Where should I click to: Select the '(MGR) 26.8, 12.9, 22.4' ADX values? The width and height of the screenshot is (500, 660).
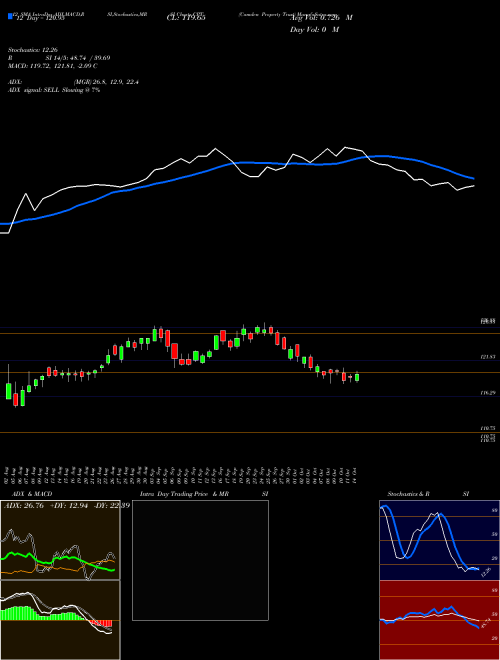click(x=106, y=82)
